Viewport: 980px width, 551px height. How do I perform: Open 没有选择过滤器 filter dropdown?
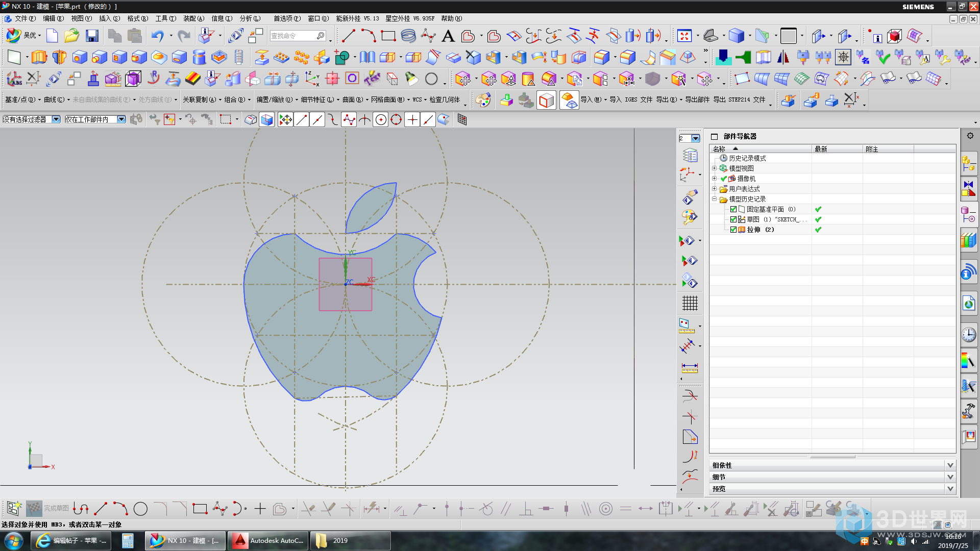tap(56, 119)
